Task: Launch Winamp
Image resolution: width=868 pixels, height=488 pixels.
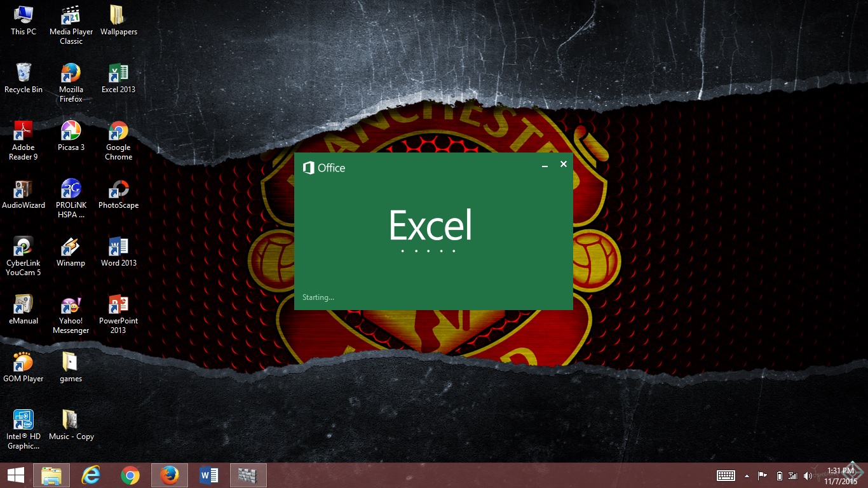Action: [x=71, y=247]
